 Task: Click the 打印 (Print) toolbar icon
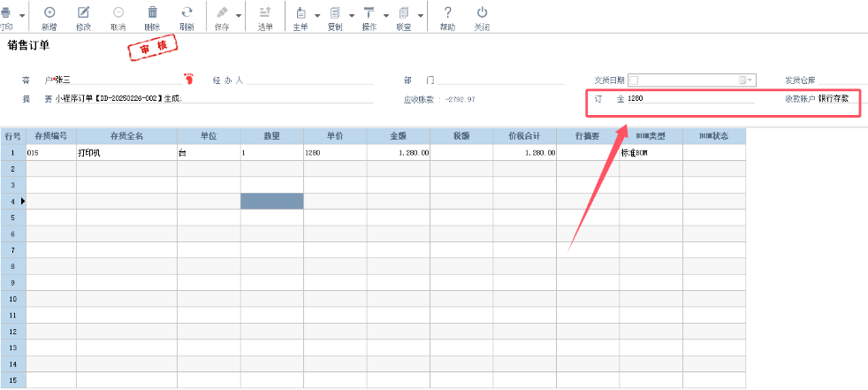click(x=5, y=13)
